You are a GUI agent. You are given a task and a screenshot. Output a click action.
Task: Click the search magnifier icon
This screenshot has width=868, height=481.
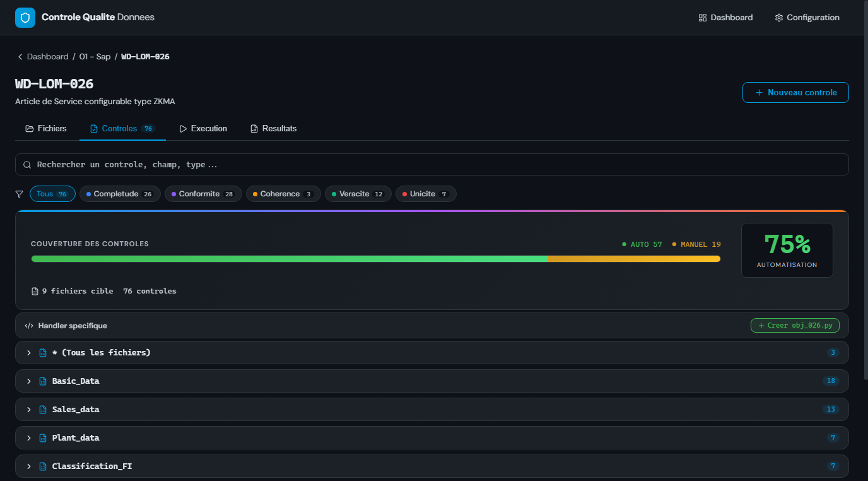[27, 165]
